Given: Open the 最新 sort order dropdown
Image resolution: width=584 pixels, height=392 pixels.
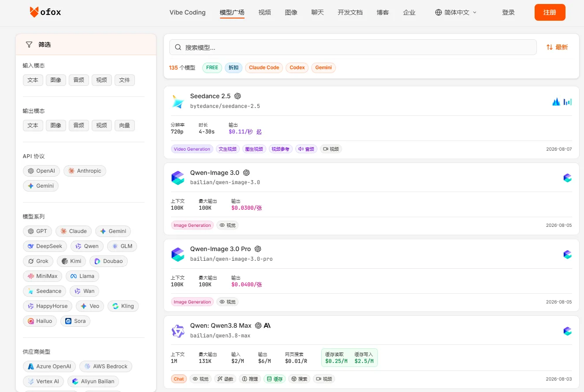Looking at the screenshot, I should (x=557, y=47).
